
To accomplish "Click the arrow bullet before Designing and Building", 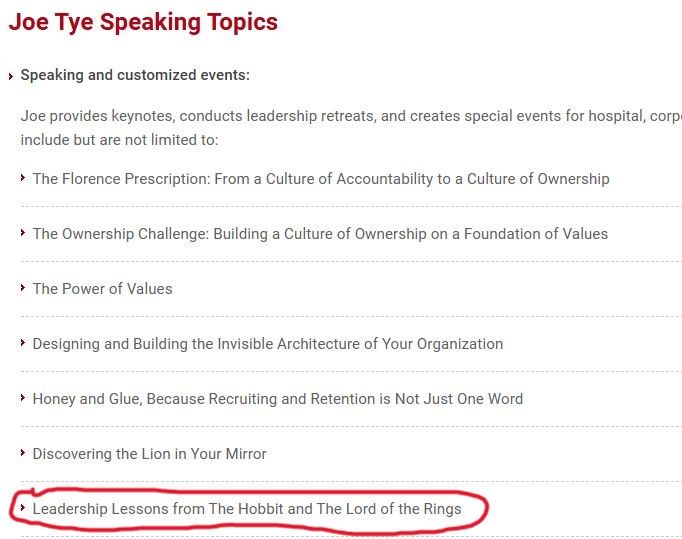I will click(23, 342).
